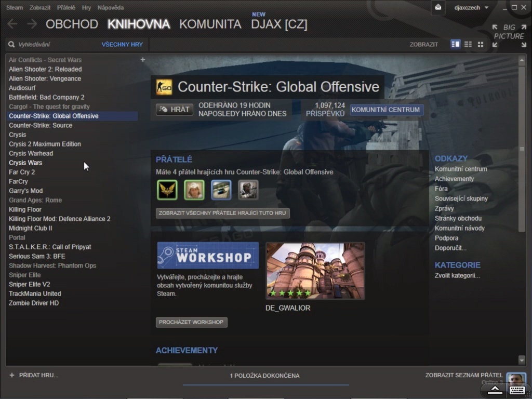Click the forward navigation arrow

[x=32, y=24]
